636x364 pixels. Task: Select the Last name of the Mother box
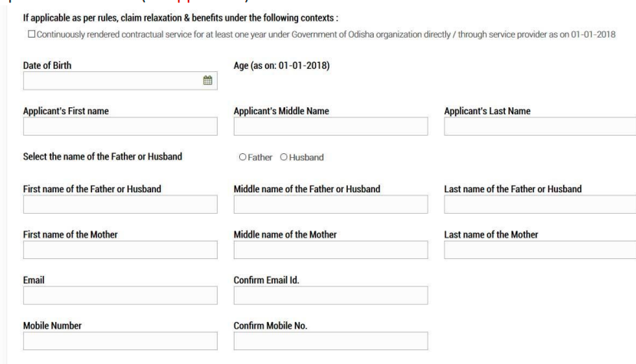[x=540, y=250]
